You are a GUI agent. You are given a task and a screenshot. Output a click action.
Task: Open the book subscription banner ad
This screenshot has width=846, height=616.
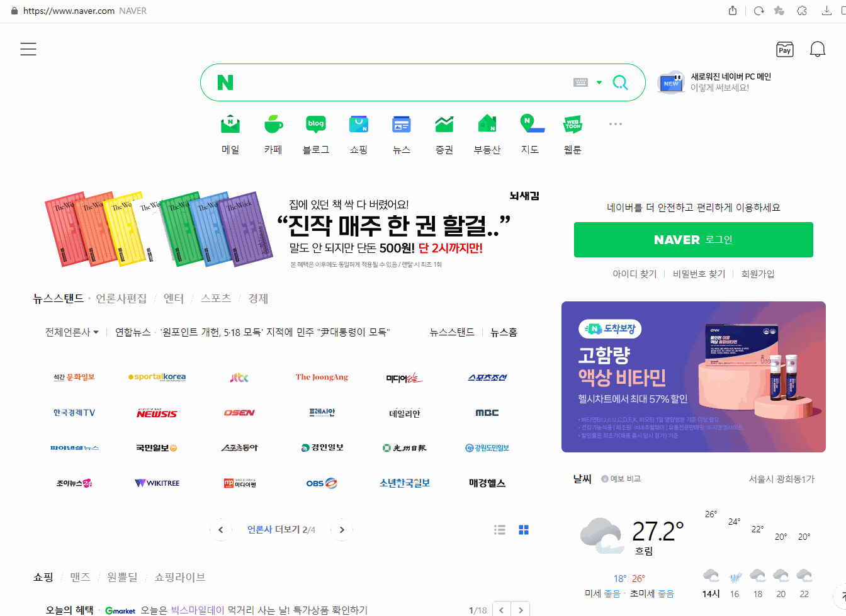click(290, 230)
